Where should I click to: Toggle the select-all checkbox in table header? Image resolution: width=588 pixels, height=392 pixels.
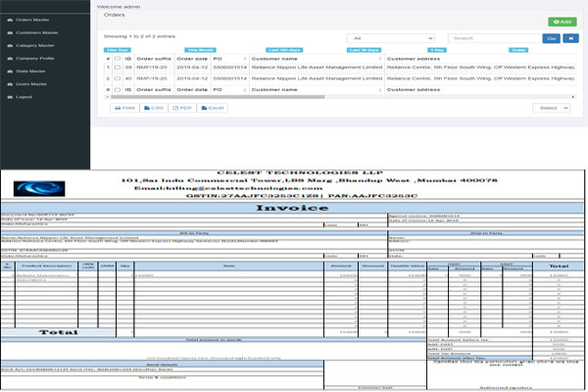(118, 59)
